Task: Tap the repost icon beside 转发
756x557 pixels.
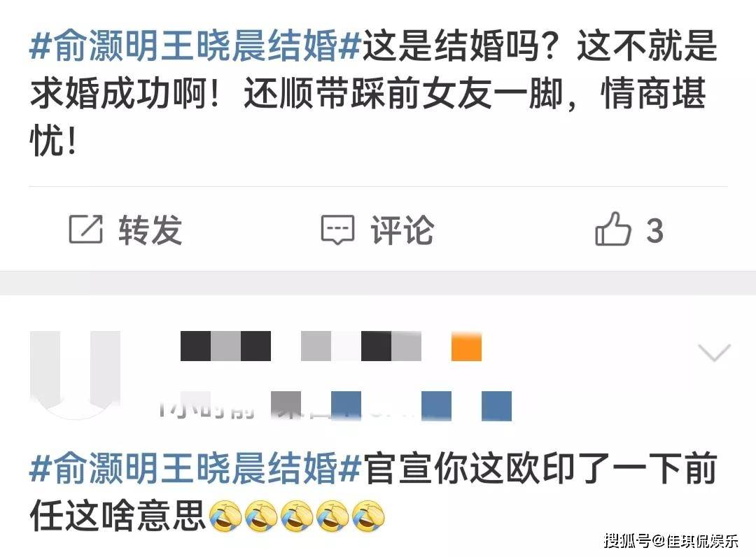Action: pos(86,230)
